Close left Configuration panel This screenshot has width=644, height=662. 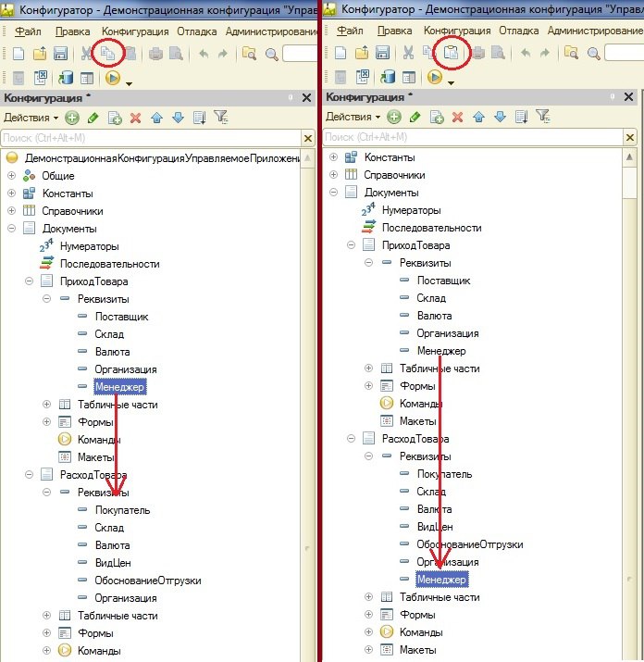pos(307,98)
